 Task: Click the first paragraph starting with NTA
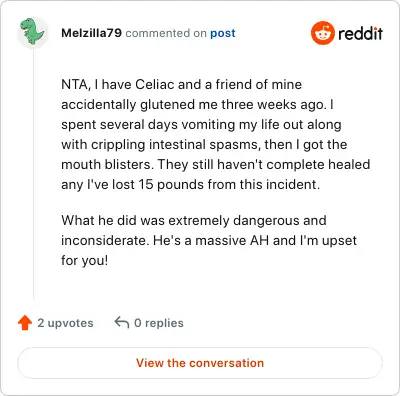216,134
